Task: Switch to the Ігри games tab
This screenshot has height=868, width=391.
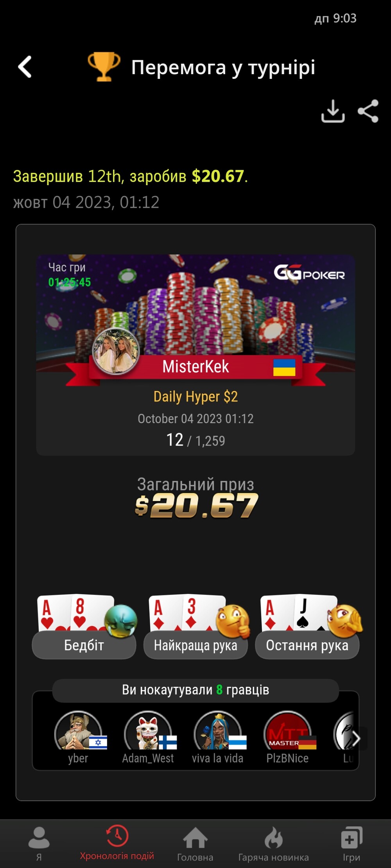Action: click(x=352, y=843)
